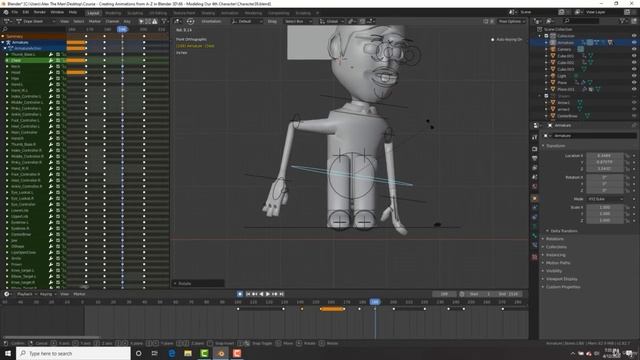The height and width of the screenshot is (360, 640).
Task: Click the current frame number field
Action: (444, 294)
